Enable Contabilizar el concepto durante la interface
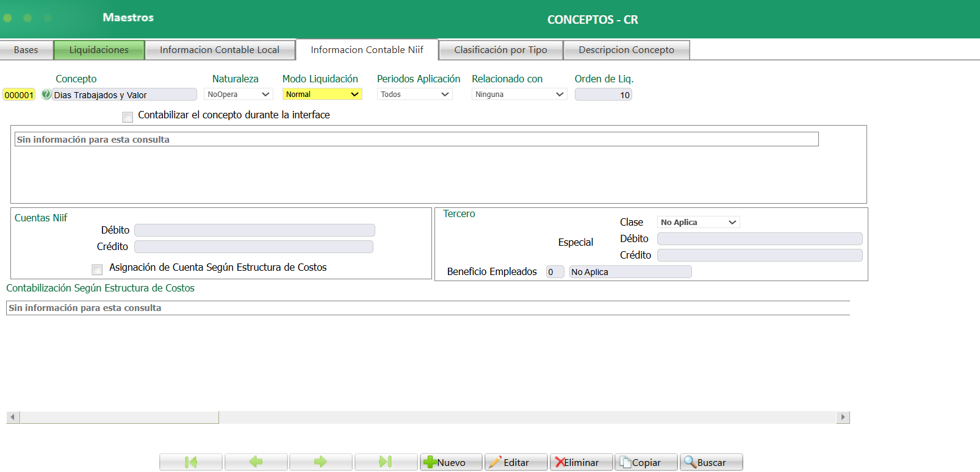This screenshot has height=472, width=980. [128, 116]
